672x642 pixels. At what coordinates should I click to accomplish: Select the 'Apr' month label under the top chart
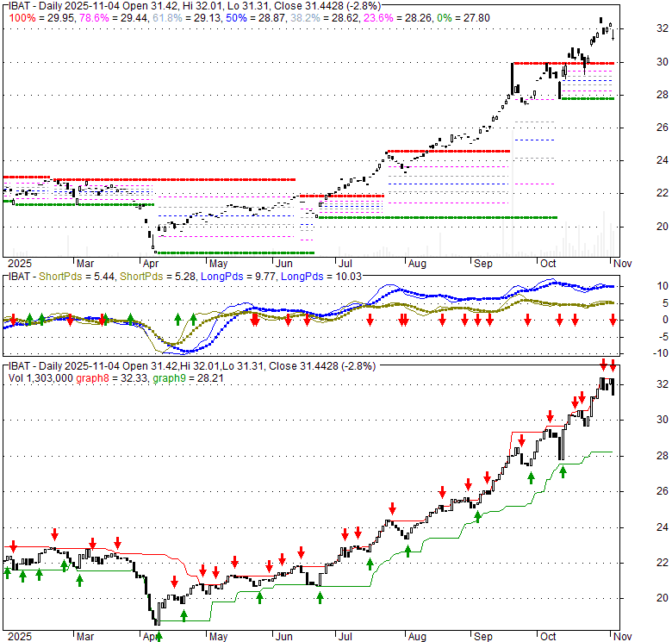point(151,264)
